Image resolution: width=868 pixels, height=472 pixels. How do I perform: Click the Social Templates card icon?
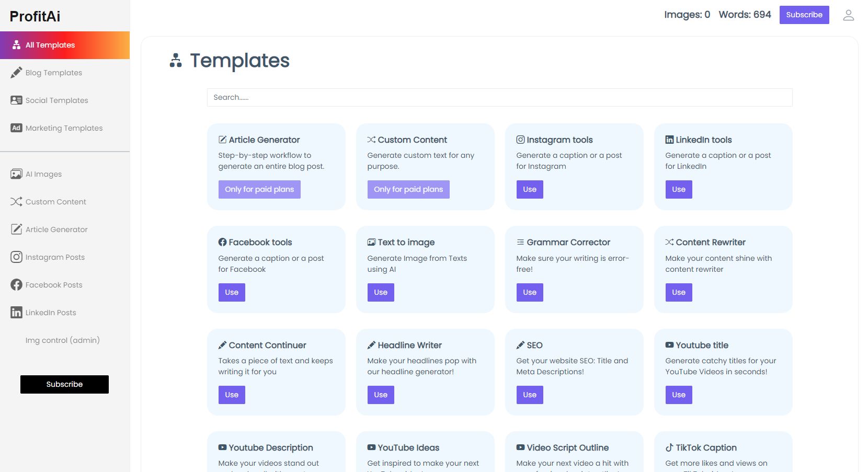tap(16, 100)
